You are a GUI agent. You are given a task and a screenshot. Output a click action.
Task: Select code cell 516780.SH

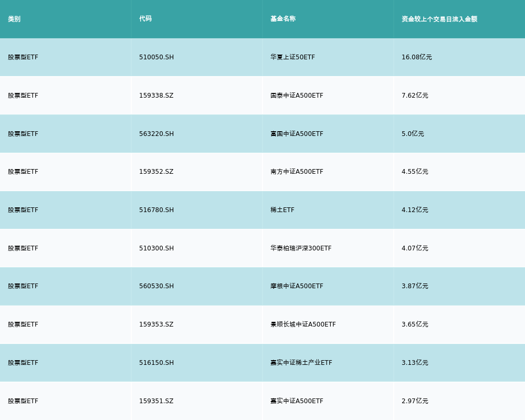[156, 209]
